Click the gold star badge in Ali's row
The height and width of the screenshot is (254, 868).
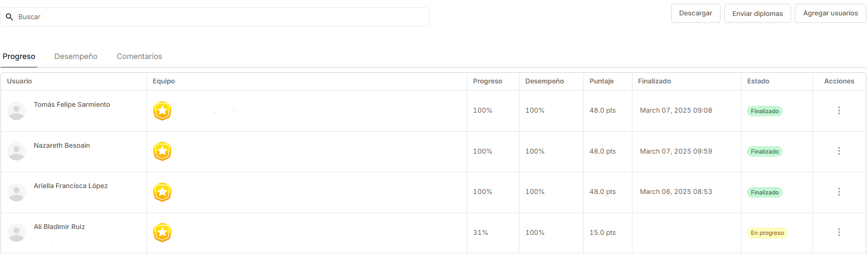162,233
